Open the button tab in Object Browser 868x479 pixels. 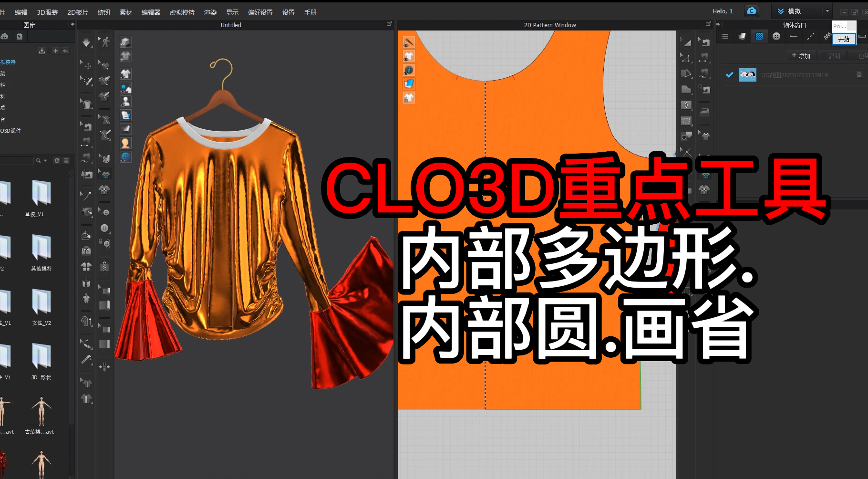pyautogui.click(x=776, y=36)
